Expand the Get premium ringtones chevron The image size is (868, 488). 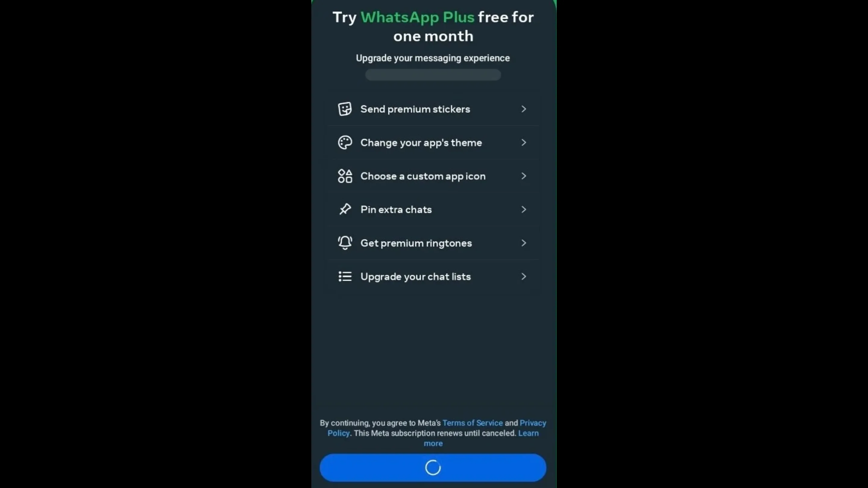point(524,243)
